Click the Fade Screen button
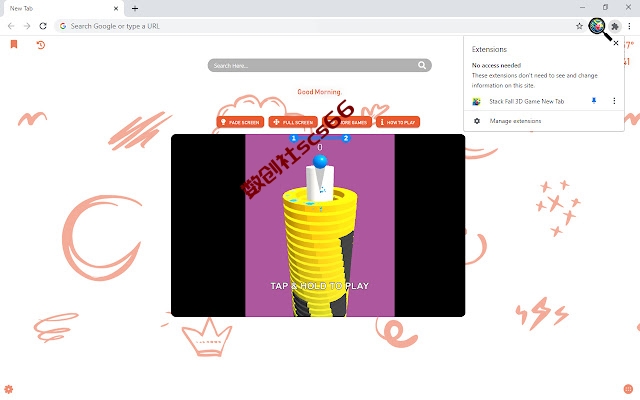This screenshot has width=640, height=400. [x=240, y=122]
